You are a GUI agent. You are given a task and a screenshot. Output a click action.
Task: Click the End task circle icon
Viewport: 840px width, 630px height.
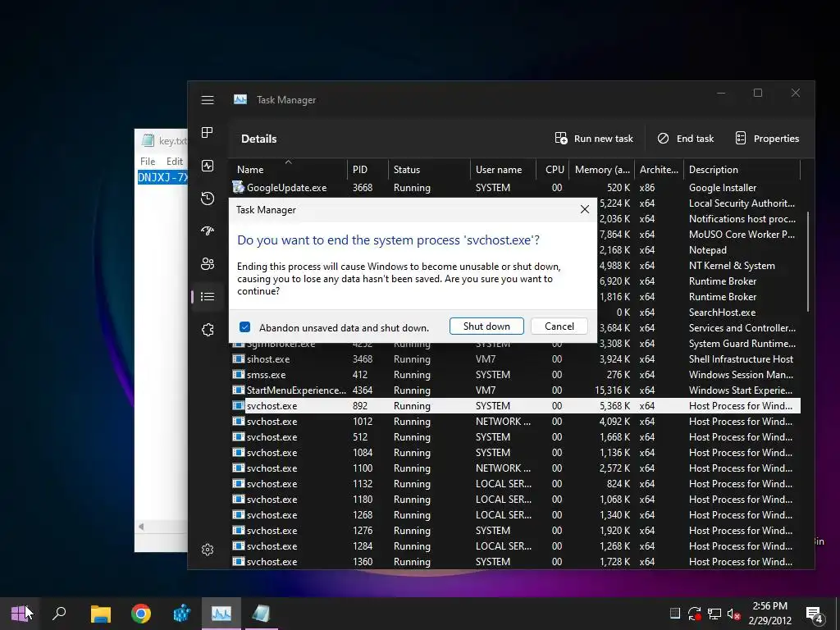(x=663, y=138)
